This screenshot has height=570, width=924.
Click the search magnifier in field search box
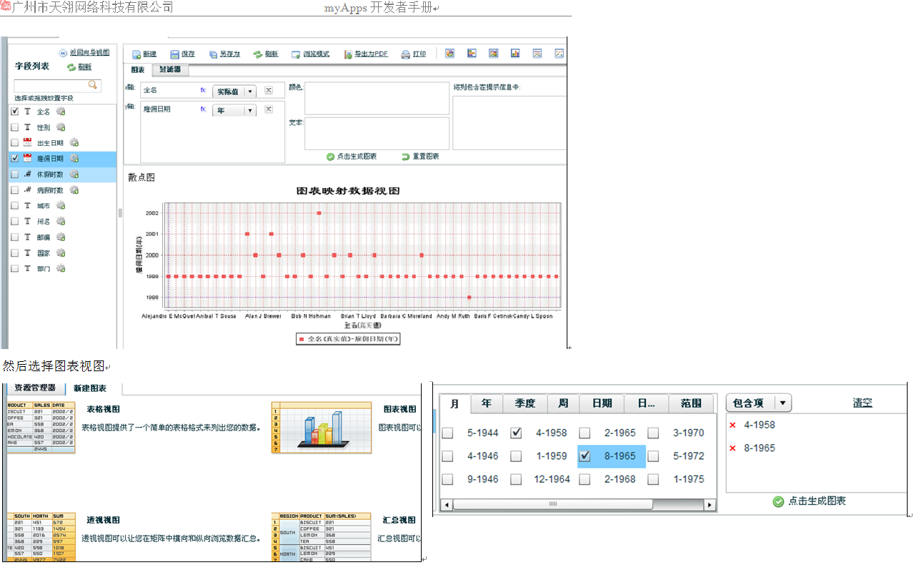(92, 84)
